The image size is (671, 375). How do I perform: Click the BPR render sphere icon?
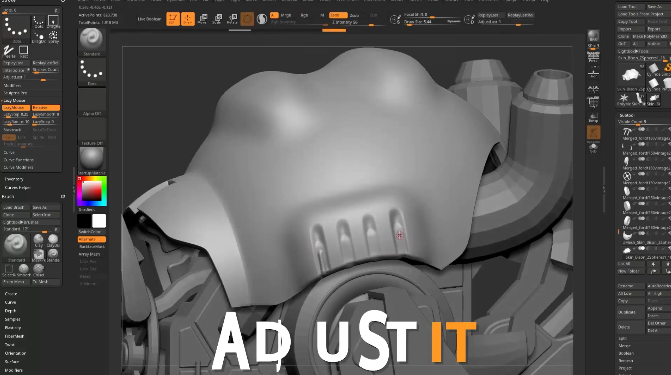[x=593, y=38]
